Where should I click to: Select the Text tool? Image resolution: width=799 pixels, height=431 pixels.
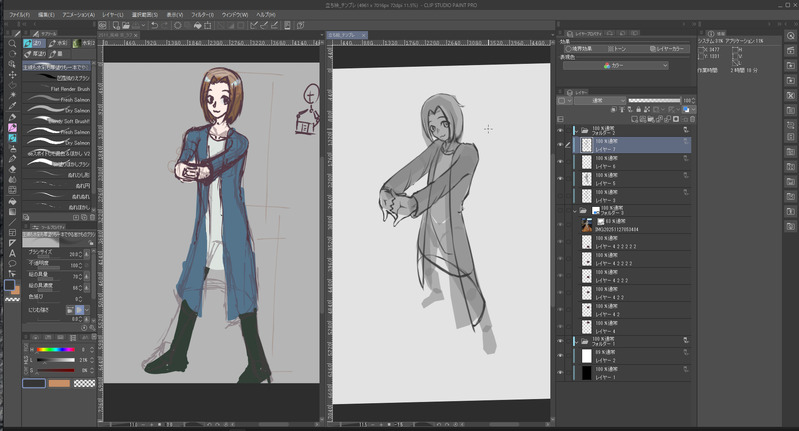(12, 253)
